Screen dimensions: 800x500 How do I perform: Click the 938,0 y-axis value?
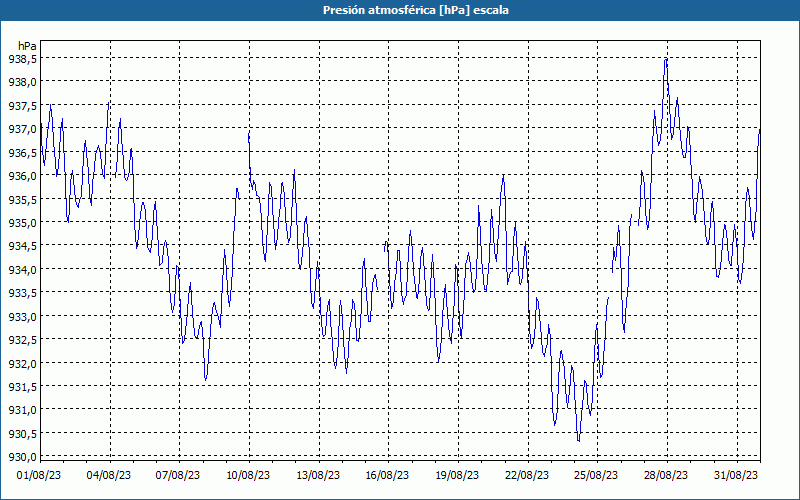[23, 82]
